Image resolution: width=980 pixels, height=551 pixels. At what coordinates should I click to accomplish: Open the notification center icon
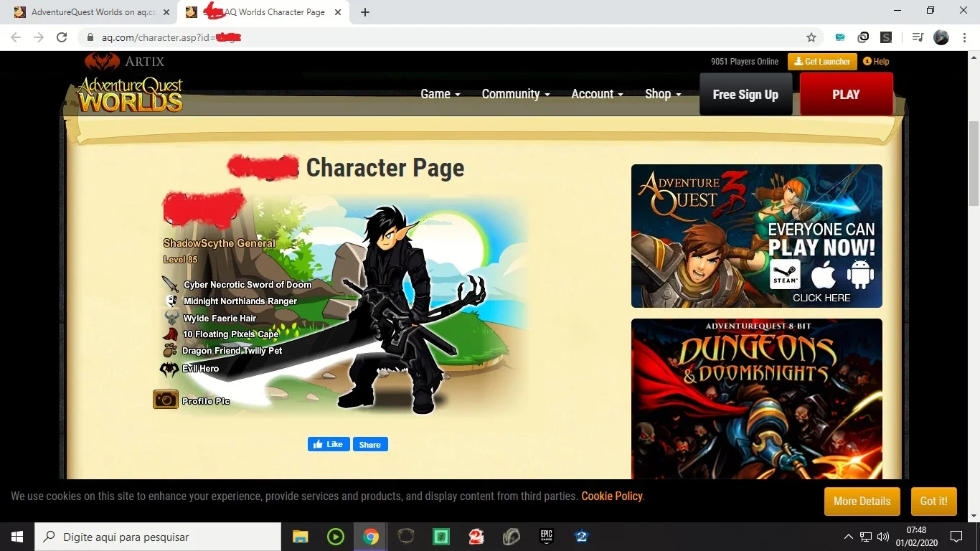click(x=956, y=537)
